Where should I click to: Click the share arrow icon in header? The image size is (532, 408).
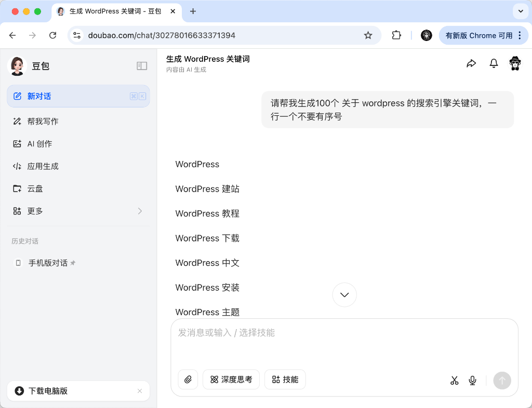471,63
